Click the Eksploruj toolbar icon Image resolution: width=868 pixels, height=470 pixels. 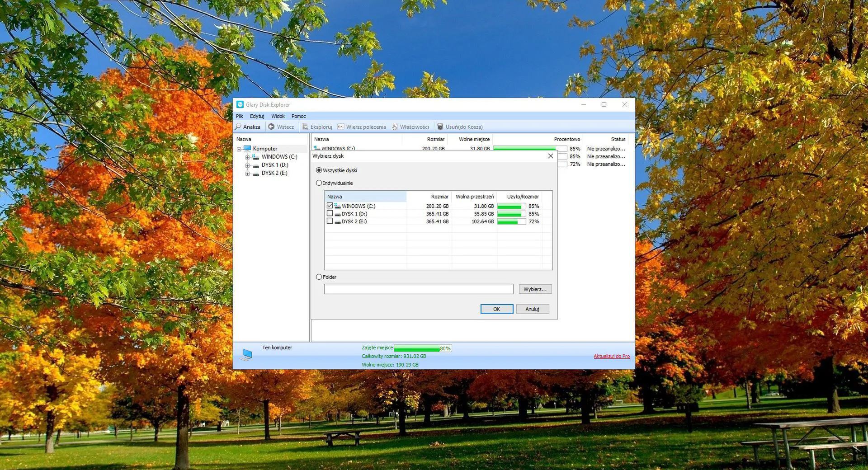[x=305, y=127]
